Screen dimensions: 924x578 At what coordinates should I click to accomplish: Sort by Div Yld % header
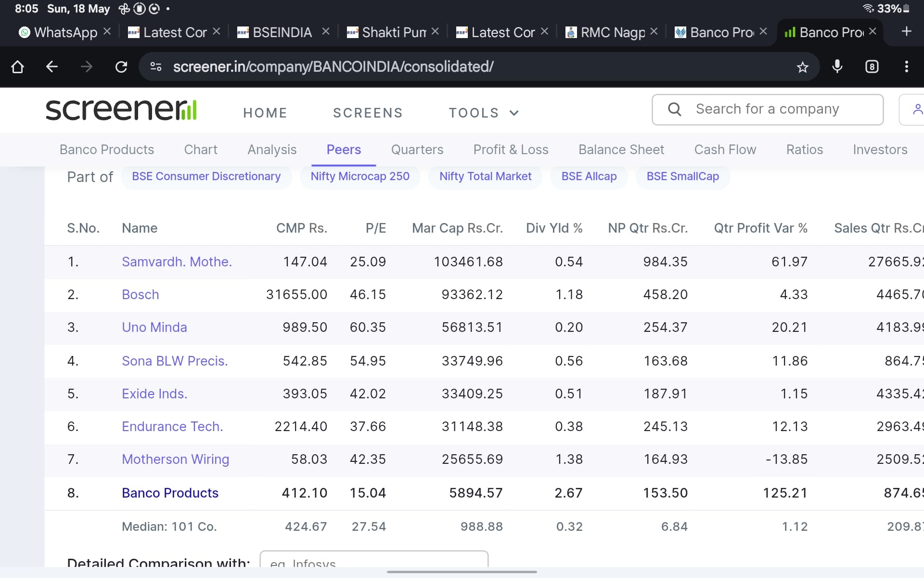[x=554, y=228]
